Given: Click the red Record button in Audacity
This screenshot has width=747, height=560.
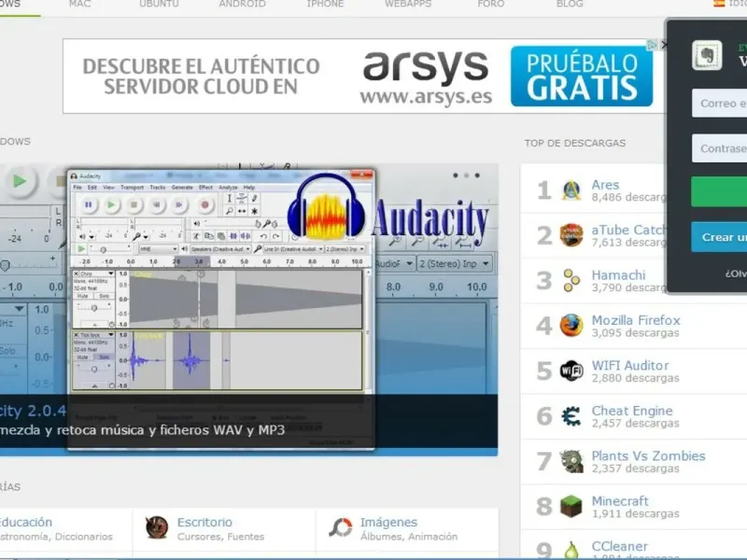Looking at the screenshot, I should coord(204,204).
